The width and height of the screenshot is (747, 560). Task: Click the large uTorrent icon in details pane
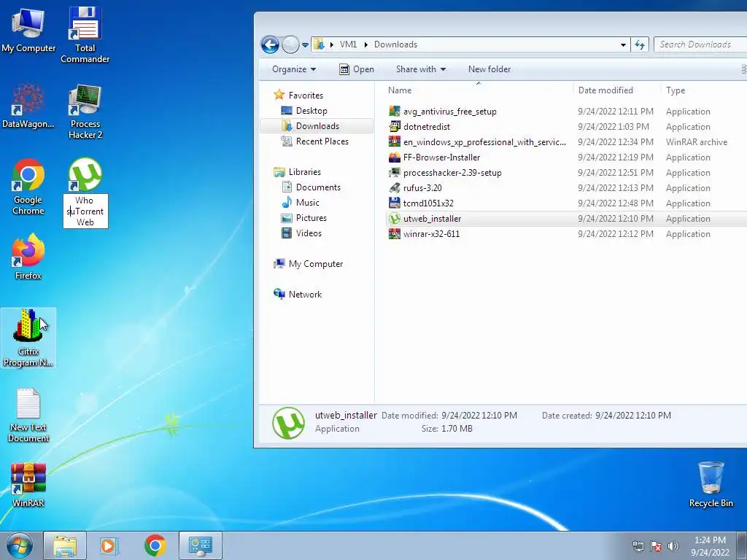(288, 423)
